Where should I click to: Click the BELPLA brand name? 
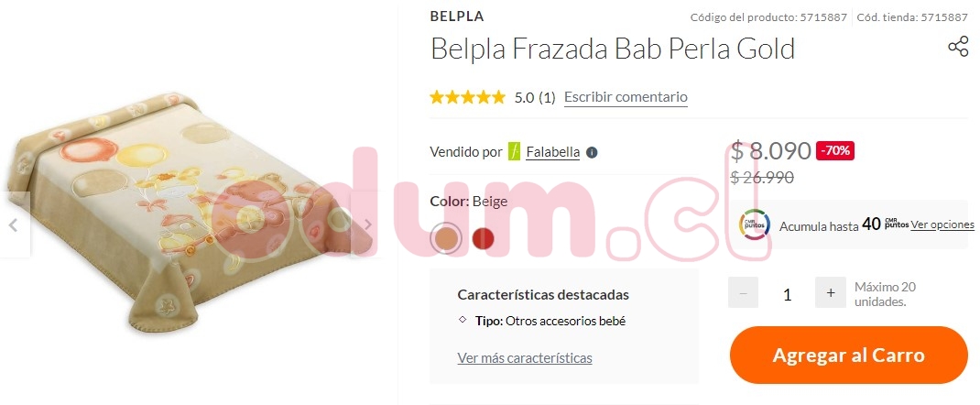pyautogui.click(x=457, y=16)
